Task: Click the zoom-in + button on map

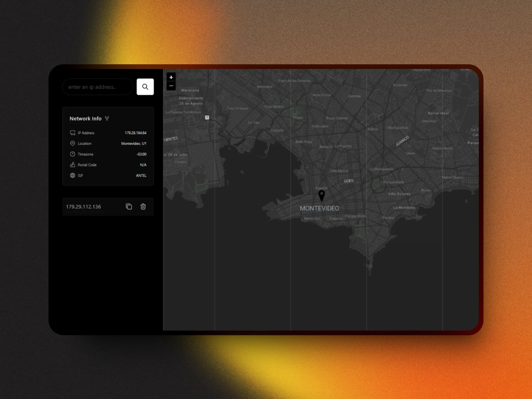Action: (171, 77)
